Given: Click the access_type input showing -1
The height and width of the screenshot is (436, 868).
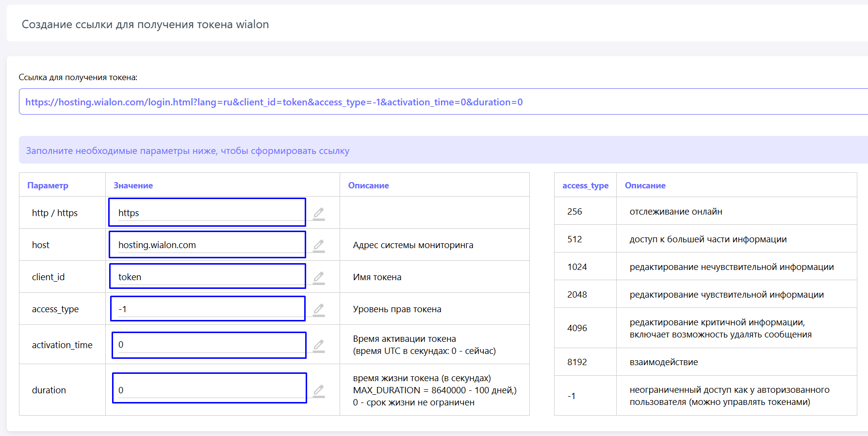Looking at the screenshot, I should (x=207, y=309).
